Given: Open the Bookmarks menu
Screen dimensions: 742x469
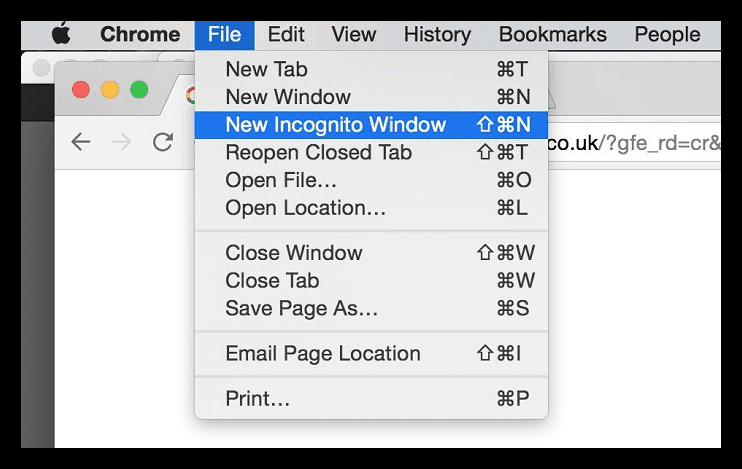Looking at the screenshot, I should click(x=553, y=35).
